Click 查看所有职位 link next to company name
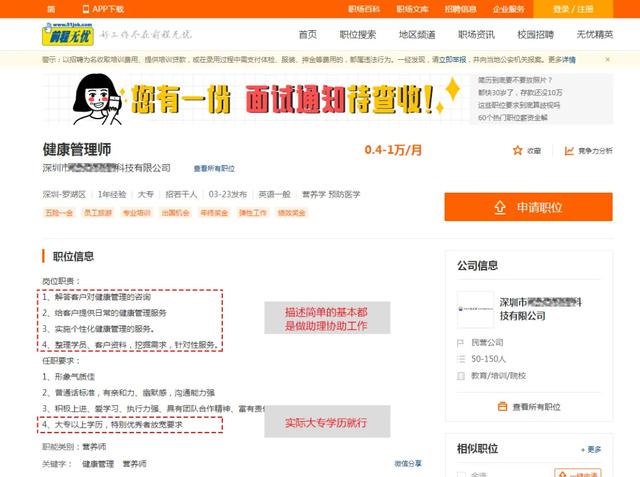The width and height of the screenshot is (640, 477). [x=214, y=169]
